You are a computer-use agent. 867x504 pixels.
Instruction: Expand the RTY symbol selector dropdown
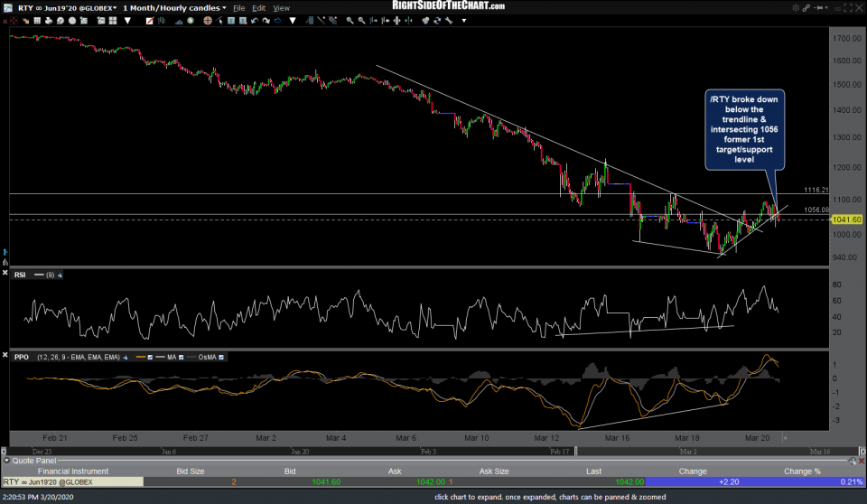pyautogui.click(x=115, y=8)
